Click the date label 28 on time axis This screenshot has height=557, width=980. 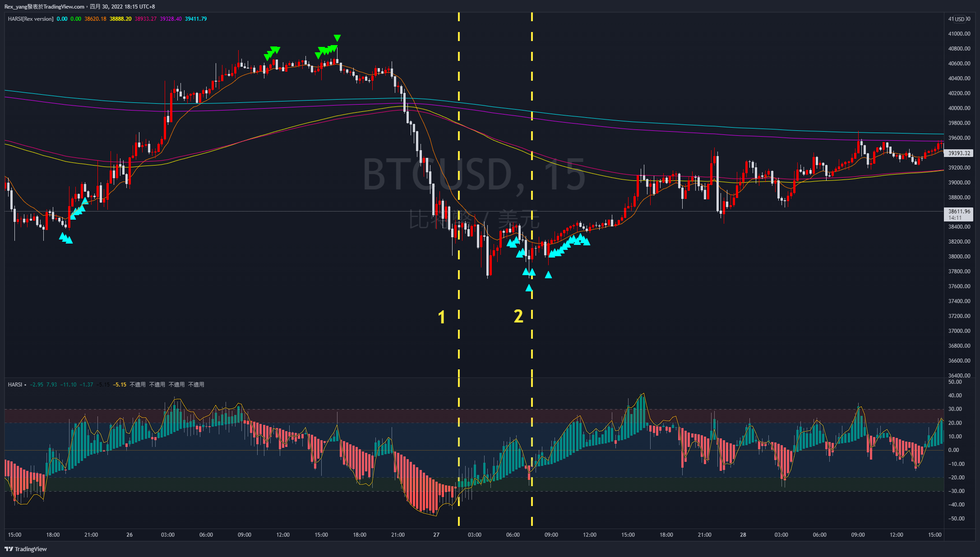click(743, 535)
